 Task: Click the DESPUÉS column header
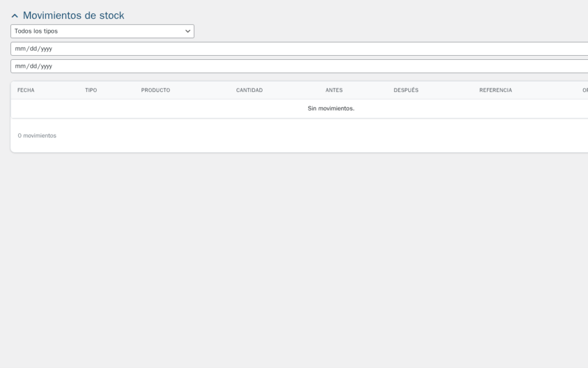coord(406,90)
